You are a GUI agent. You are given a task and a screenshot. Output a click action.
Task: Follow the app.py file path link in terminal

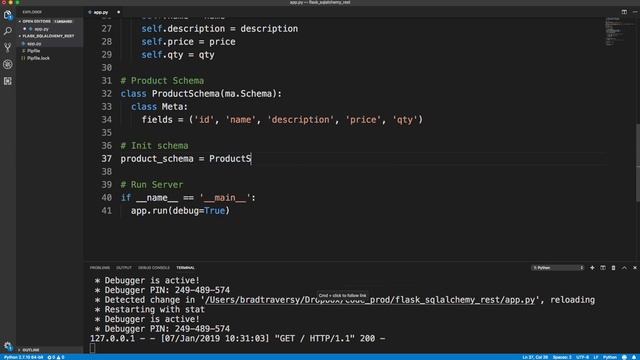(x=369, y=300)
